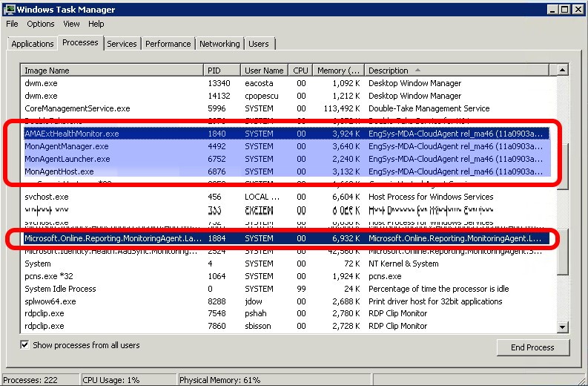588x386 pixels.
Task: Close the Windows Task Manager window
Action: click(576, 9)
